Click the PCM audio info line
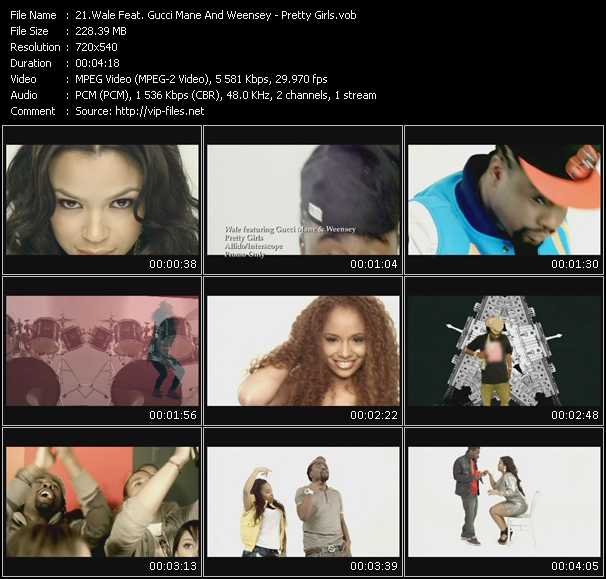606x579 pixels. 226,95
